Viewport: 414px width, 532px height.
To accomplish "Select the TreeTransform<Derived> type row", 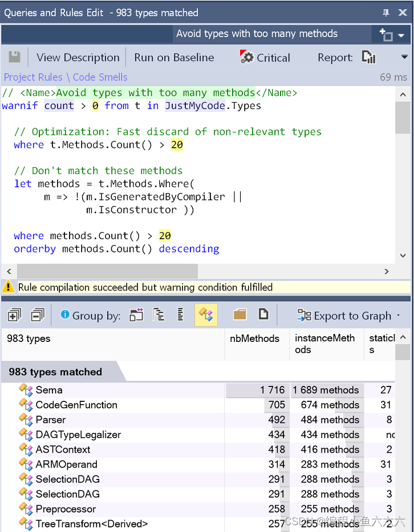I will click(198, 524).
